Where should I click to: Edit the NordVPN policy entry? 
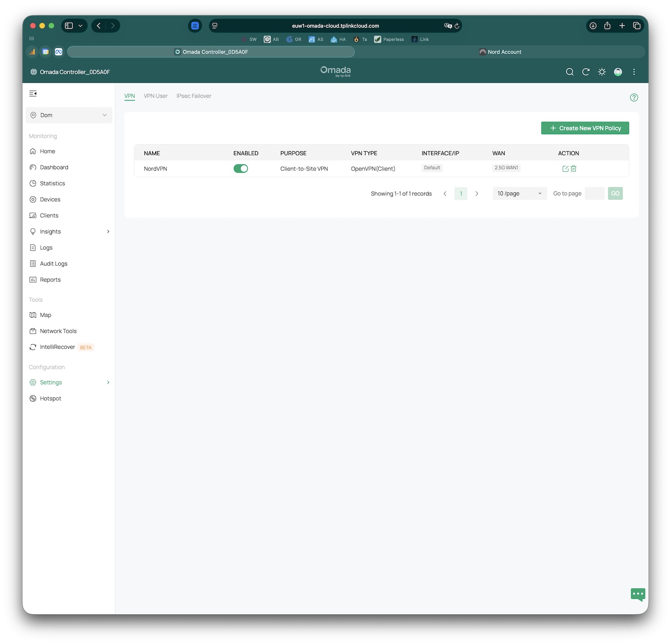point(565,169)
